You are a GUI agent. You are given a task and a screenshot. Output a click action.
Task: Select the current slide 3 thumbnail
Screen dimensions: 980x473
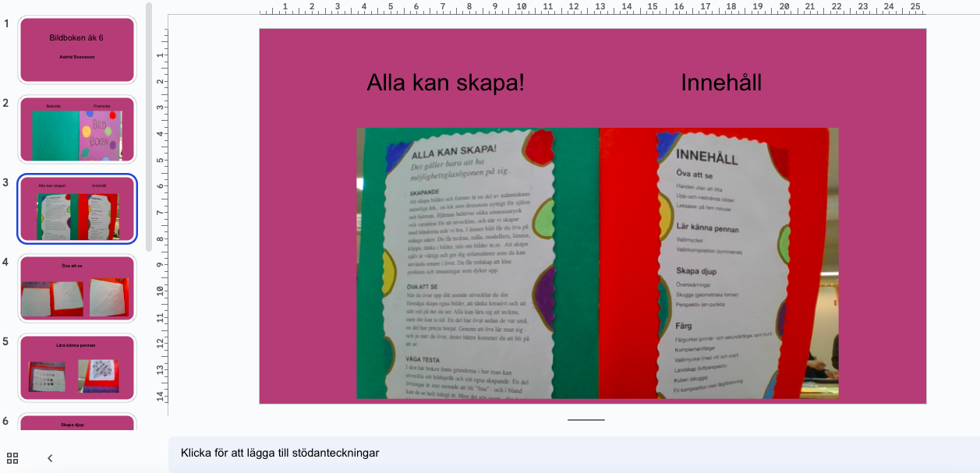click(77, 209)
